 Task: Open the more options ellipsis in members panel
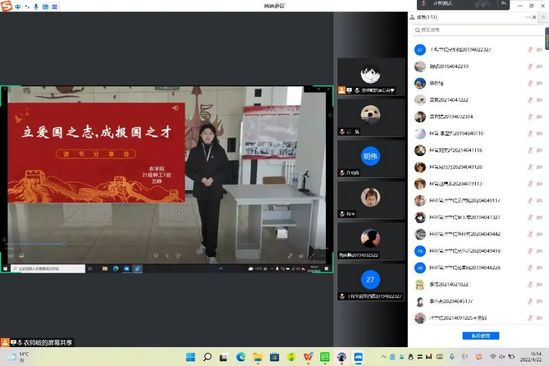(x=528, y=17)
